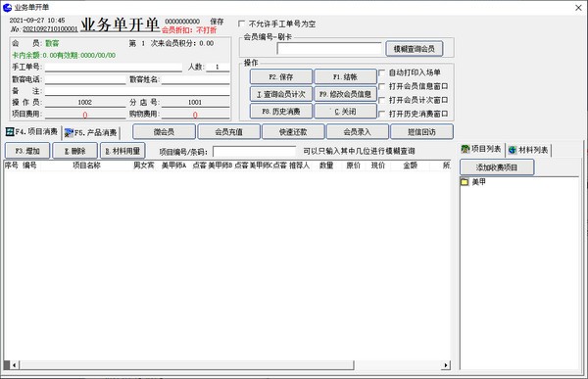Image resolution: width=588 pixels, height=379 pixels.
Task: Check 打开会员信息窗口 option
Action: click(382, 86)
